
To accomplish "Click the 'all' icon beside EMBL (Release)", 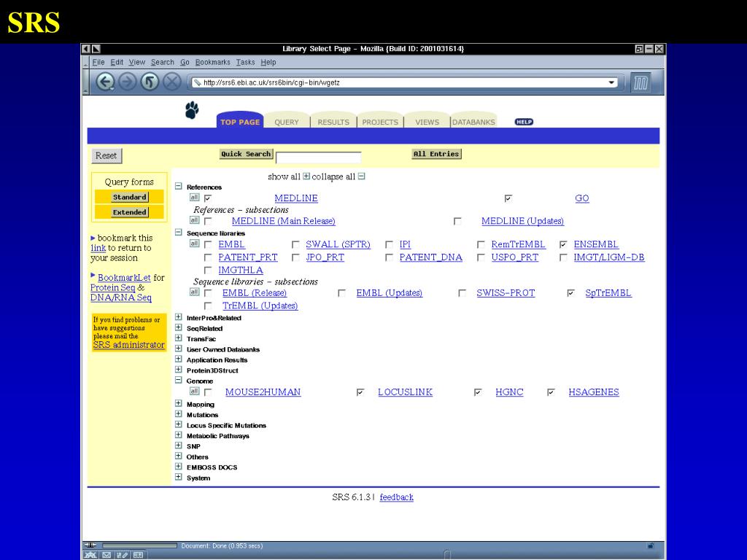I will pyautogui.click(x=194, y=292).
